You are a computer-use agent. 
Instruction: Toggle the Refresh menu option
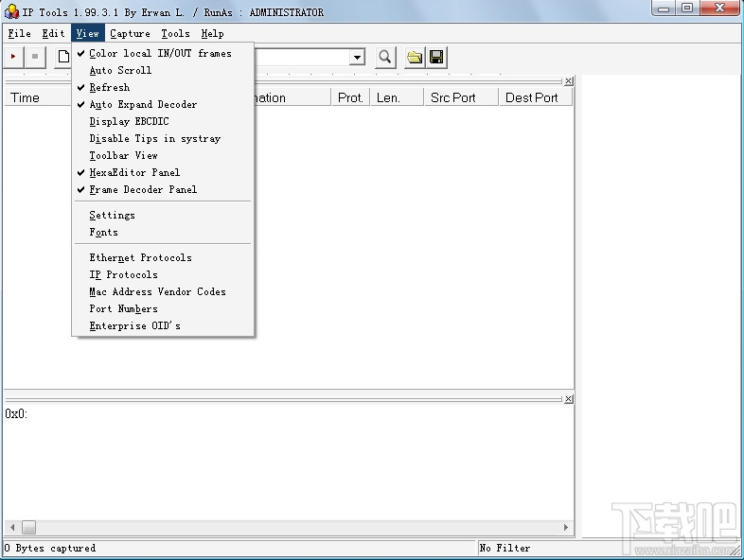tap(162, 87)
